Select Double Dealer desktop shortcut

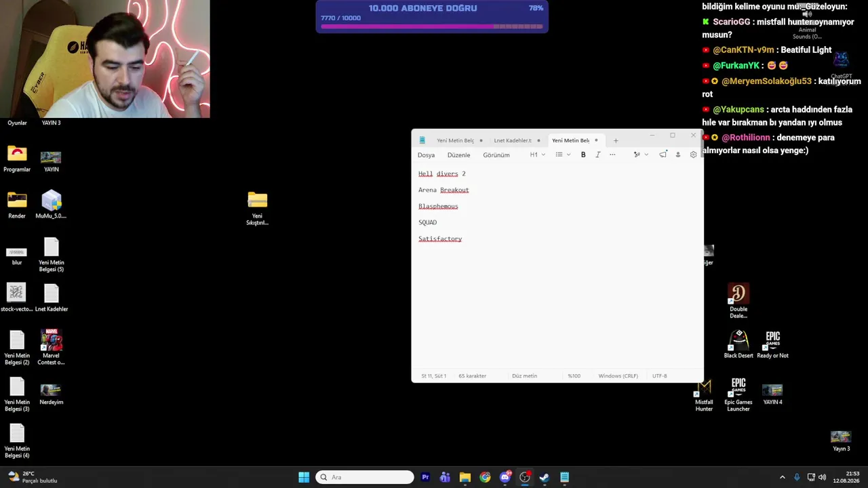[x=738, y=301]
